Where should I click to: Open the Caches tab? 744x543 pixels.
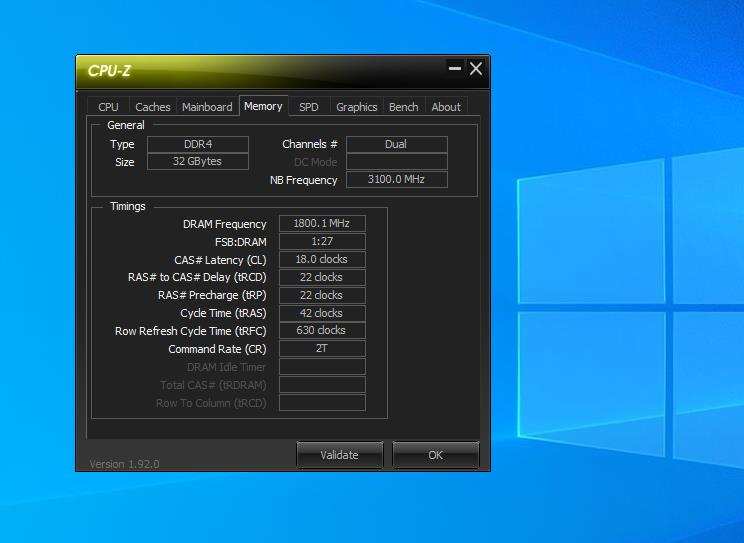153,107
